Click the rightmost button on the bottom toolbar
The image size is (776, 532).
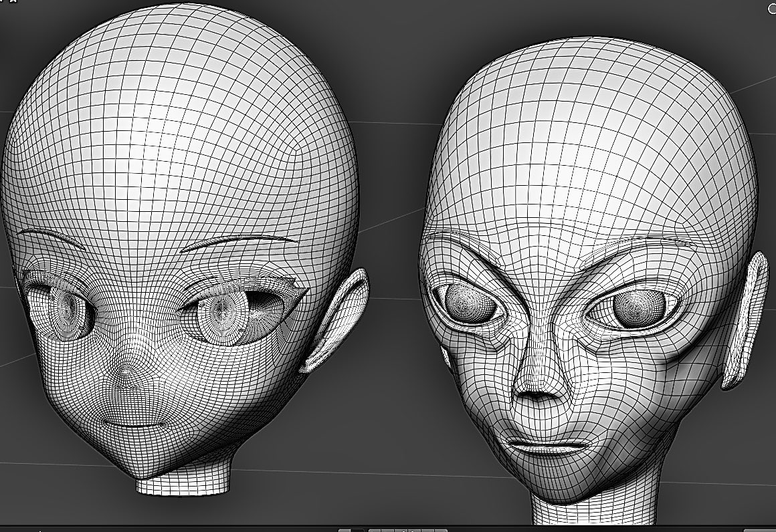[440, 530]
